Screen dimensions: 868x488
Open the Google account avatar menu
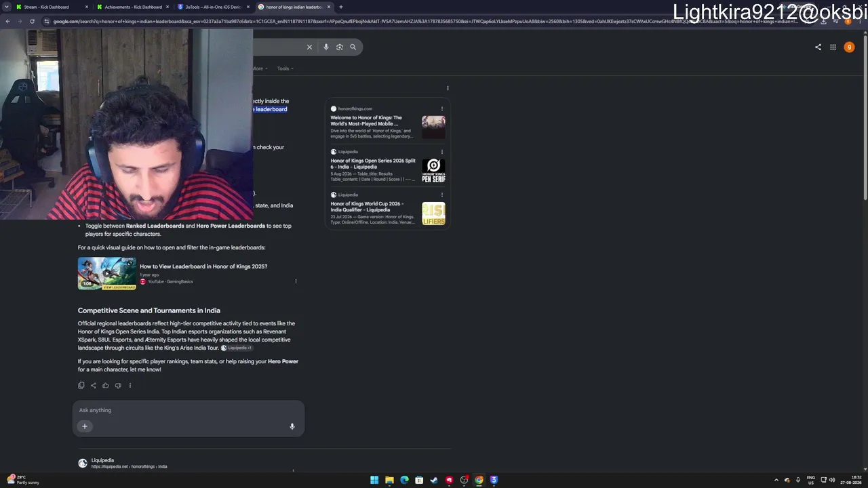click(849, 47)
